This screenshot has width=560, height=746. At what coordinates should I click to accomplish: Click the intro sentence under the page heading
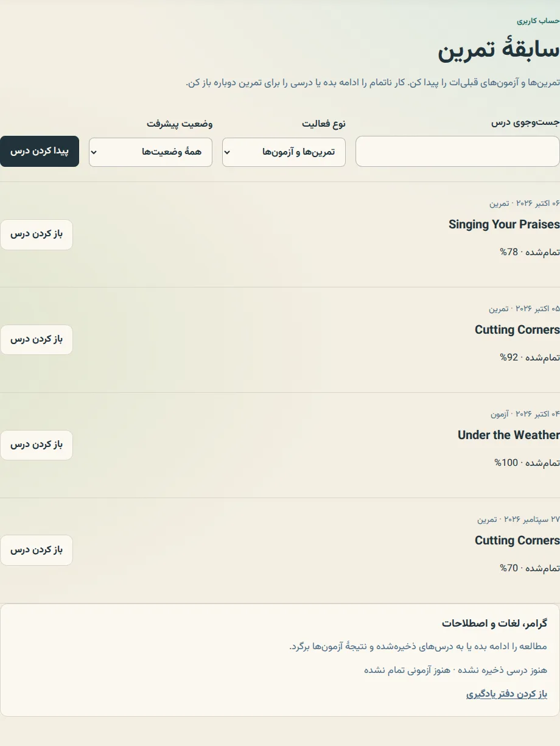tap(373, 83)
